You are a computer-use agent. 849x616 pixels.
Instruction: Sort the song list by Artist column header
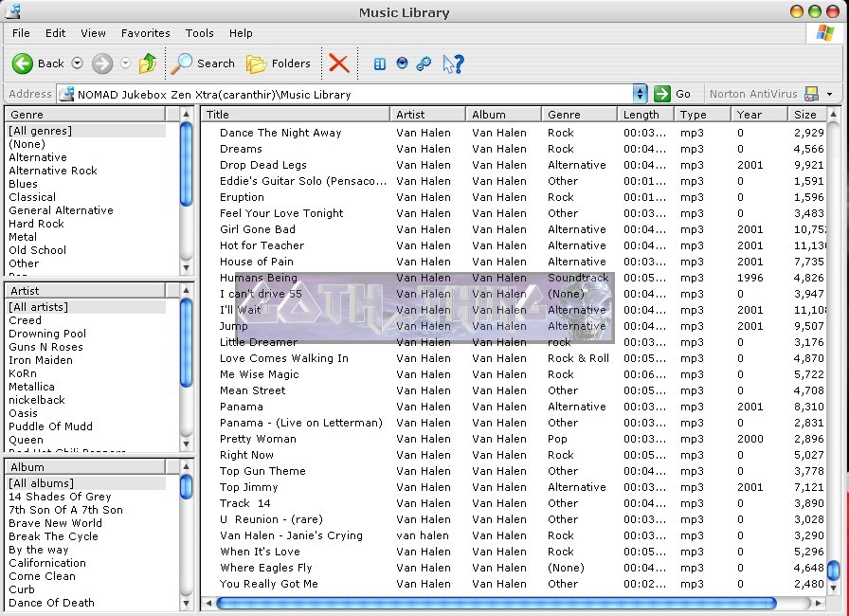pos(427,115)
